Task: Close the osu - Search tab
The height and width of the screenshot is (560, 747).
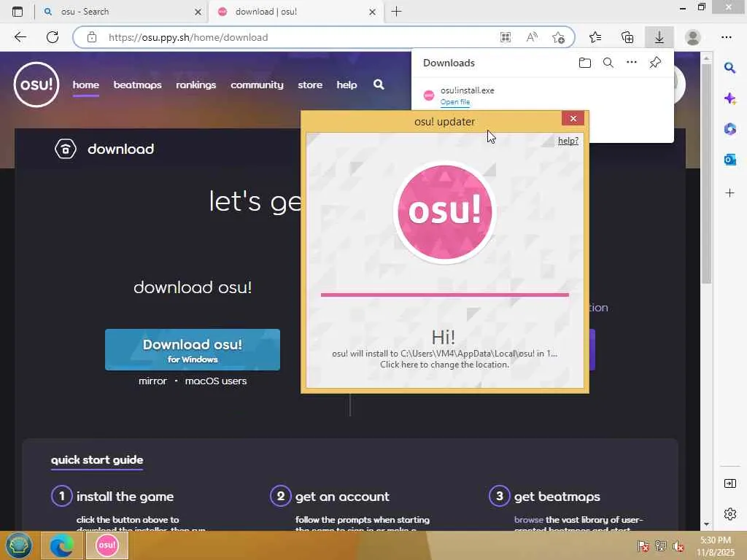Action: [198, 12]
